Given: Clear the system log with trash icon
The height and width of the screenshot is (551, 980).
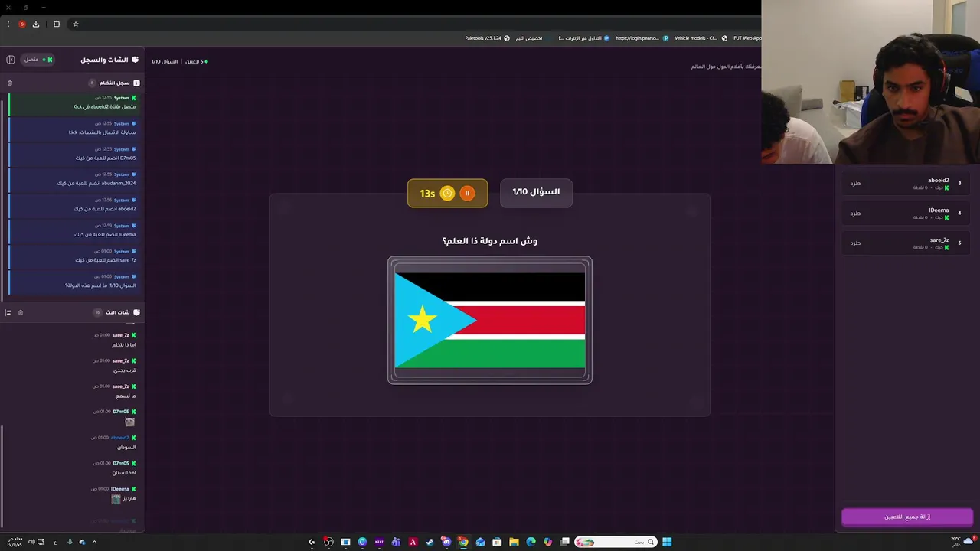Looking at the screenshot, I should pyautogui.click(x=10, y=83).
